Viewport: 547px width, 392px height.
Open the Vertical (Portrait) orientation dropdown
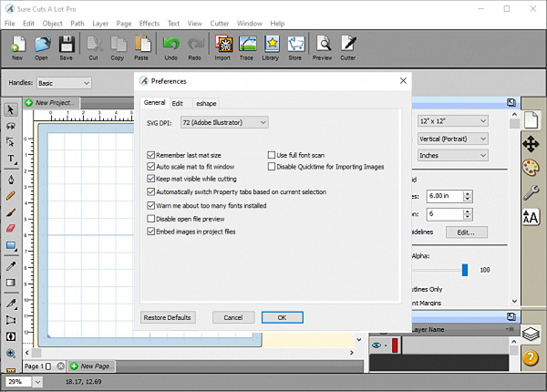[x=453, y=138]
